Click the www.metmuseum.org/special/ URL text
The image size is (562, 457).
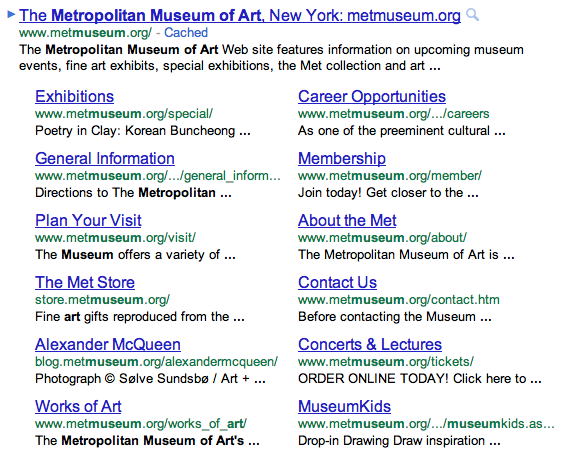point(124,114)
